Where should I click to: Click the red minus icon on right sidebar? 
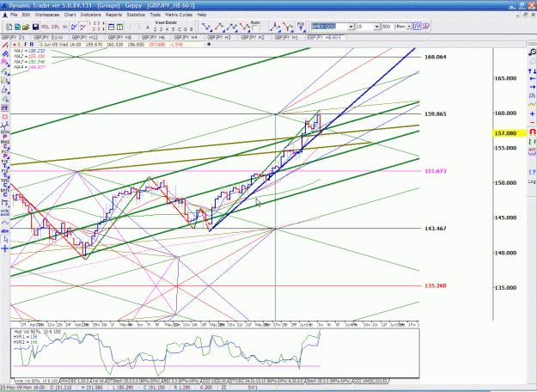click(532, 122)
